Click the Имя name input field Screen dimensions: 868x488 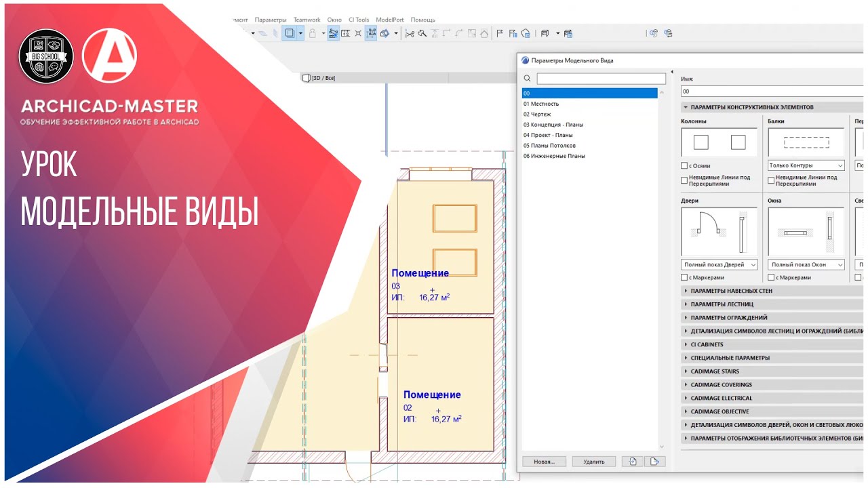point(773,91)
